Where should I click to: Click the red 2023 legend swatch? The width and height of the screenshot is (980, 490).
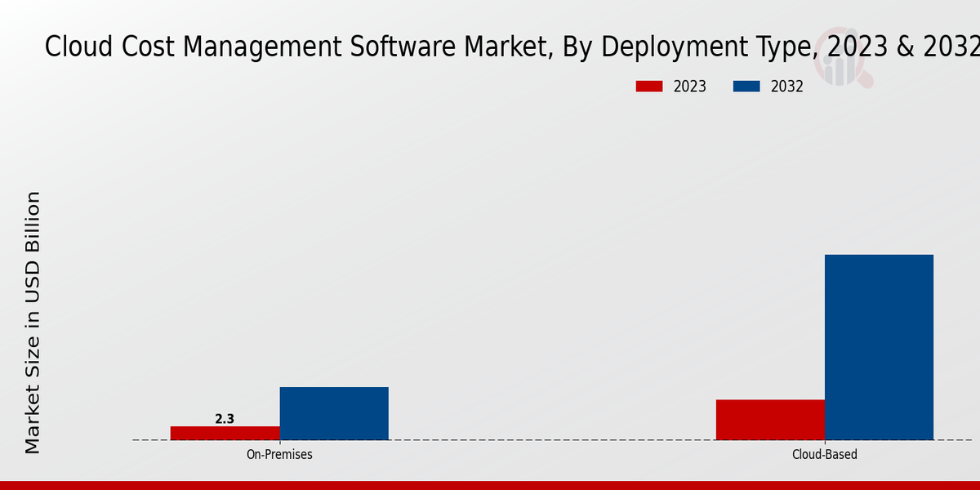(x=649, y=87)
